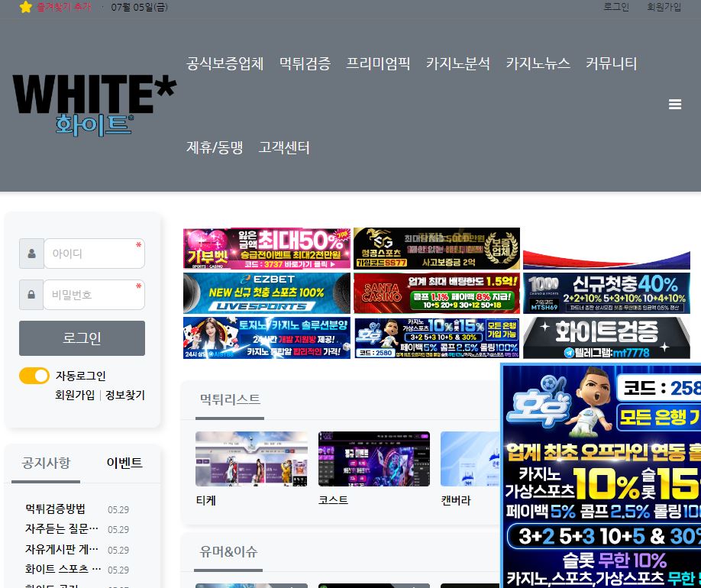Click 회원가입 link under login form
701x588 pixels.
pos(75,396)
